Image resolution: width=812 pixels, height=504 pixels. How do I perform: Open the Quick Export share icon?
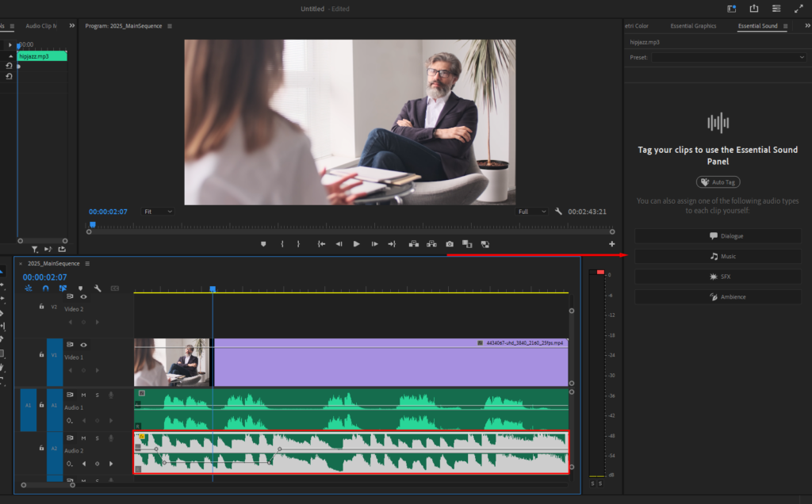[753, 8]
